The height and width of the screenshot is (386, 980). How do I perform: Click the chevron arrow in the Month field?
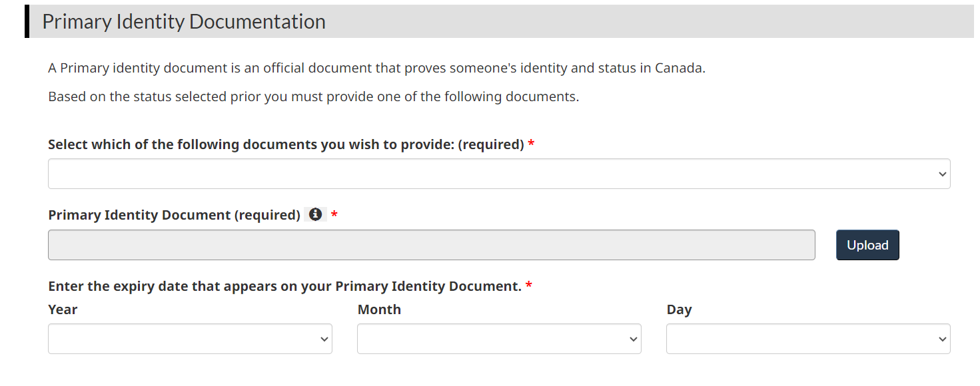[x=633, y=339]
